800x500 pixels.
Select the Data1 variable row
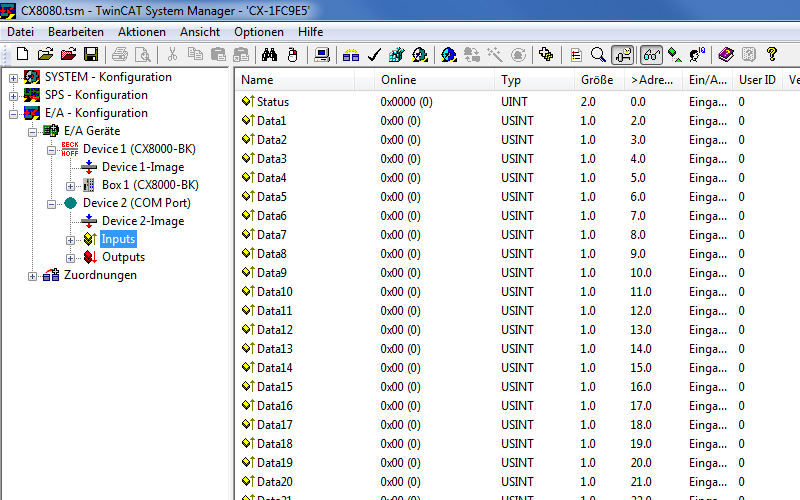coord(518,121)
